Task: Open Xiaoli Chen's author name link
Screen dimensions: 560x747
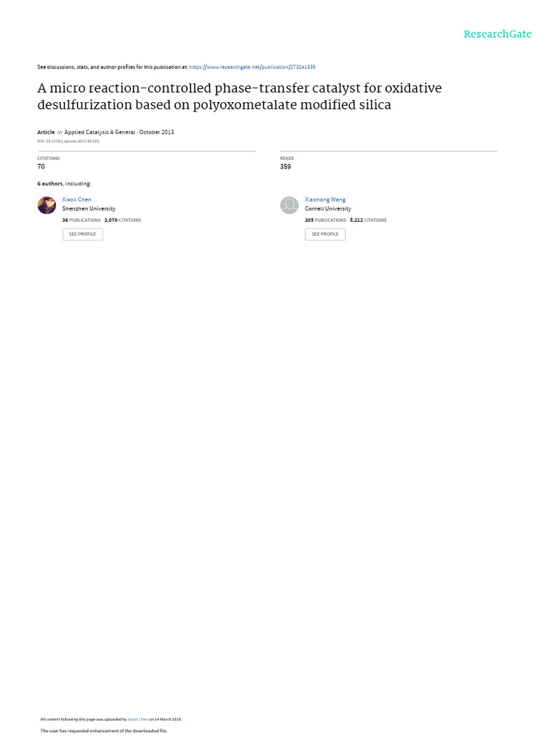Action: (77, 199)
